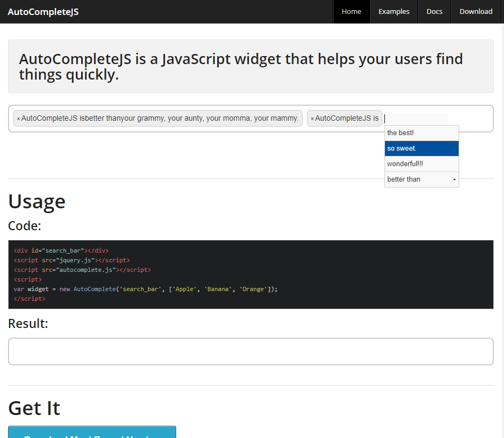Expand the 'better than' submenu arrow

click(x=454, y=179)
